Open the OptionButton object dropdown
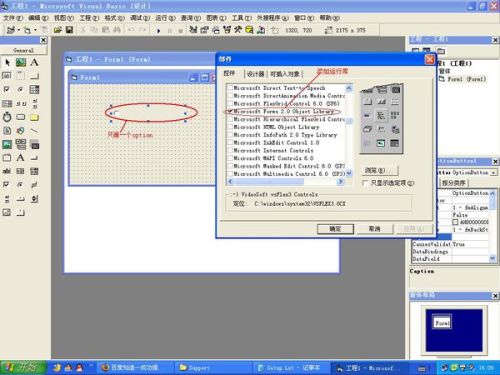This screenshot has width=500, height=375. click(494, 172)
